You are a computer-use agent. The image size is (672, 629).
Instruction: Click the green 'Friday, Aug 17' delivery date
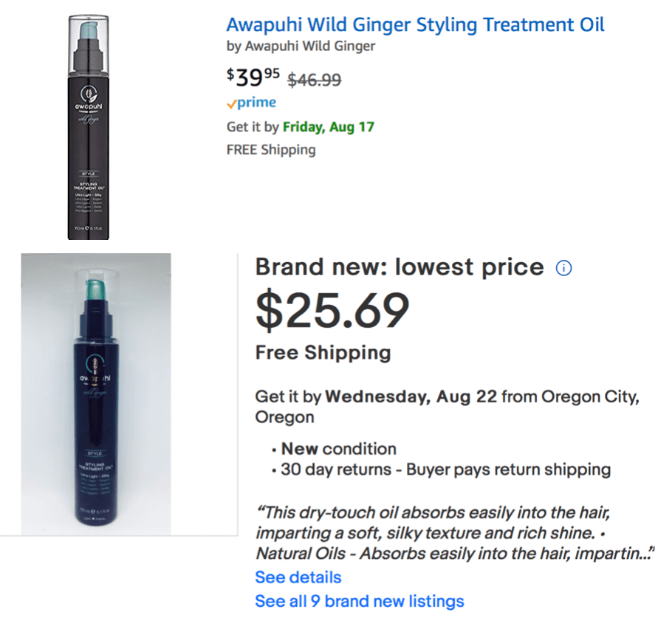pyautogui.click(x=328, y=126)
